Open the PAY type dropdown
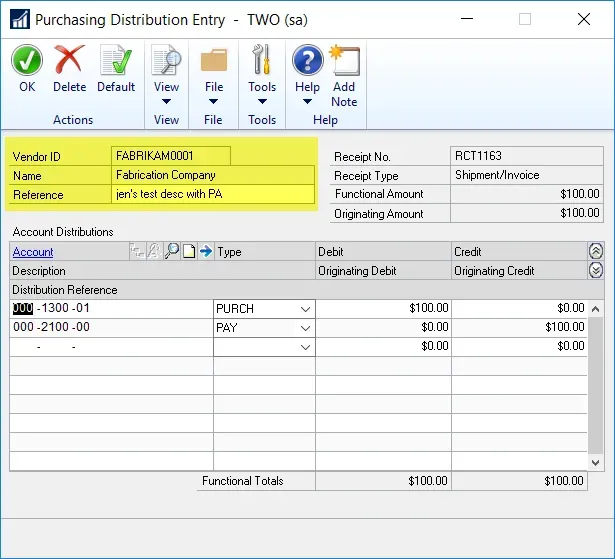 click(305, 328)
